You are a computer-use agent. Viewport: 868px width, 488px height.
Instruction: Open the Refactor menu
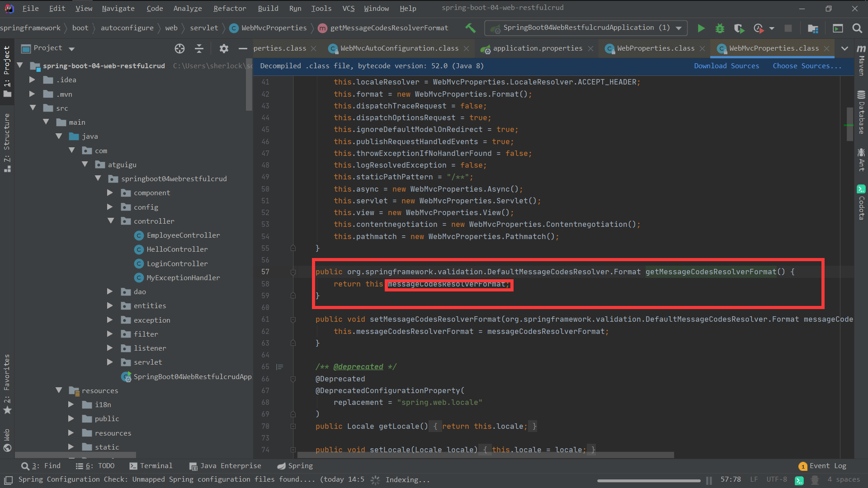point(230,8)
